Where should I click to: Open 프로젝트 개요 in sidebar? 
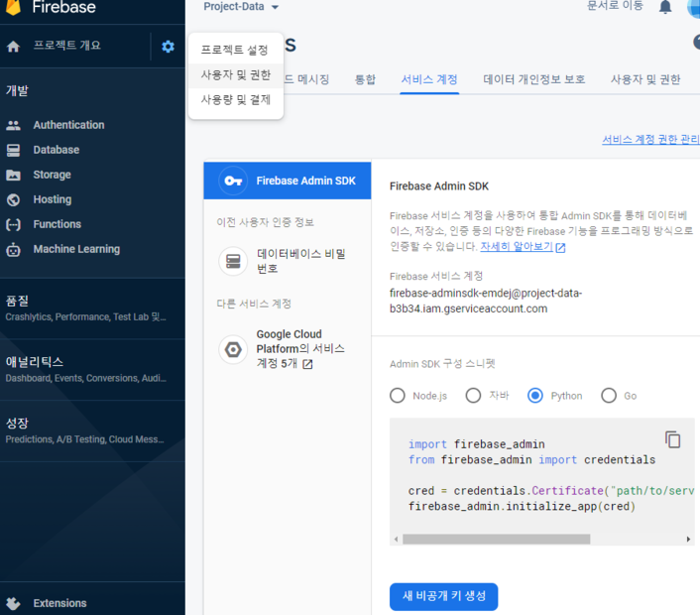tap(67, 46)
